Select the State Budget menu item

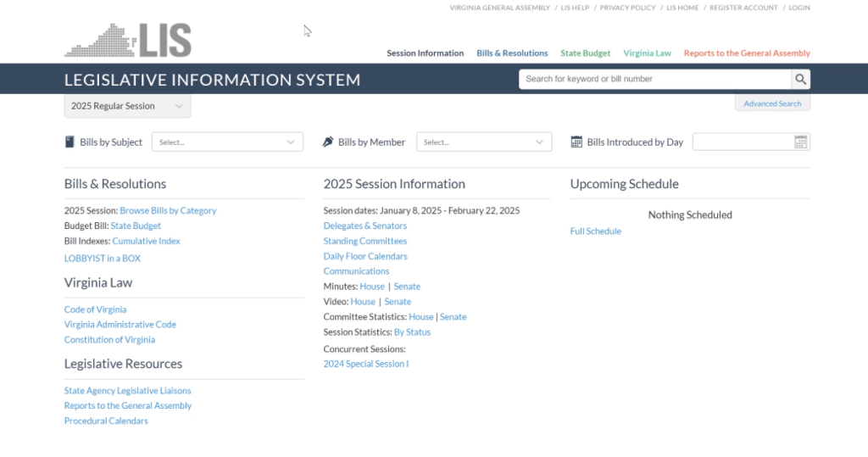(585, 53)
